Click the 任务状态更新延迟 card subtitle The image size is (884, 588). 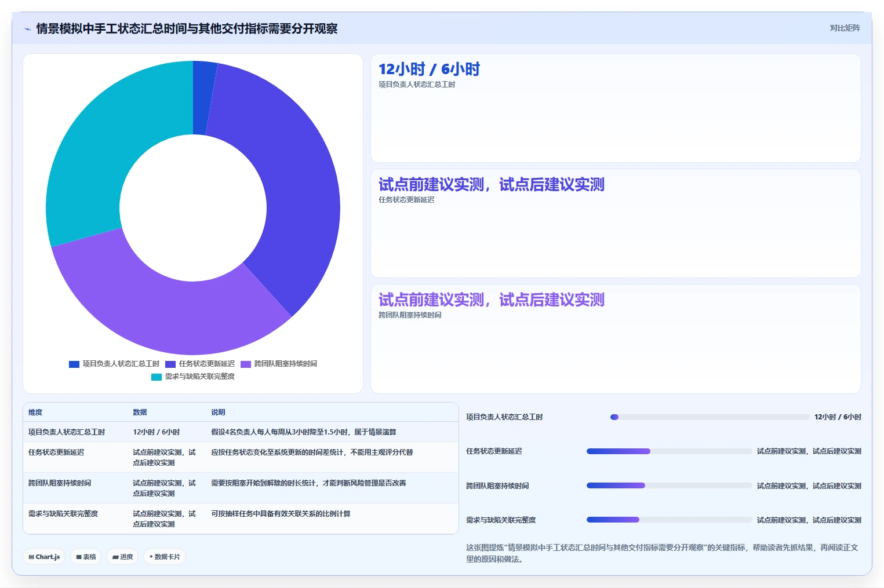(406, 200)
